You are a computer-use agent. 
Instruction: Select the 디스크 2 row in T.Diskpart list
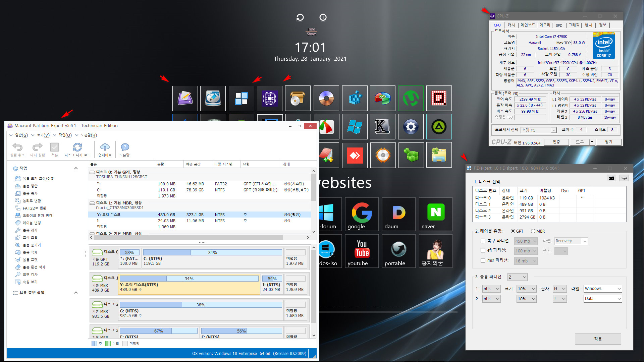(x=549, y=211)
